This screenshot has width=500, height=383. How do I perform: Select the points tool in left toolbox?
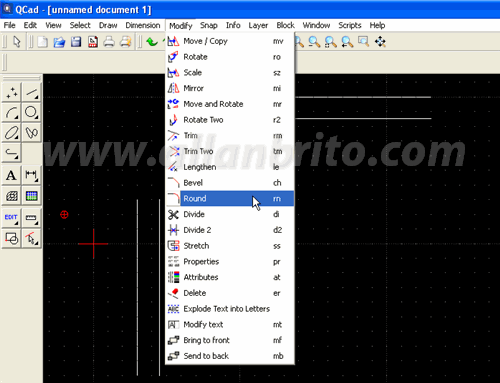tap(12, 92)
